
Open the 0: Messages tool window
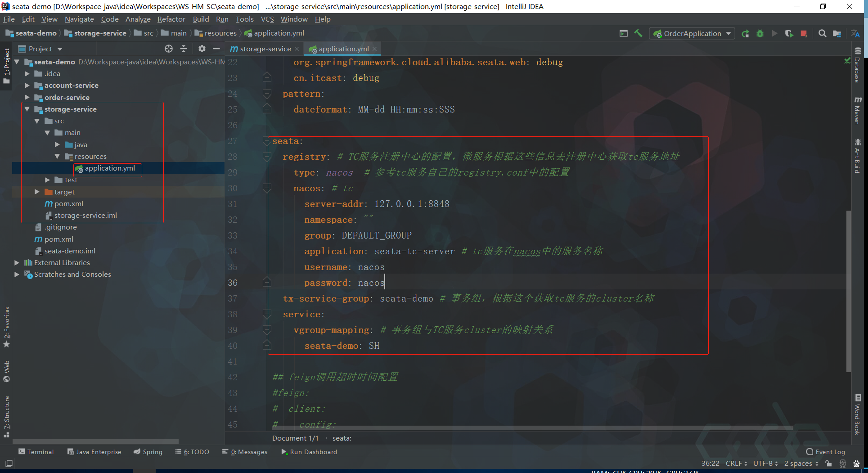pyautogui.click(x=244, y=452)
